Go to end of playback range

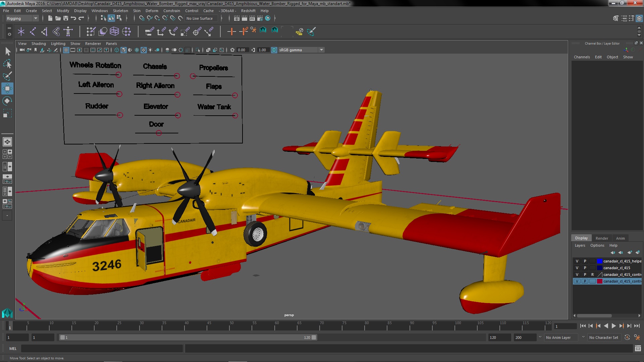(x=637, y=326)
